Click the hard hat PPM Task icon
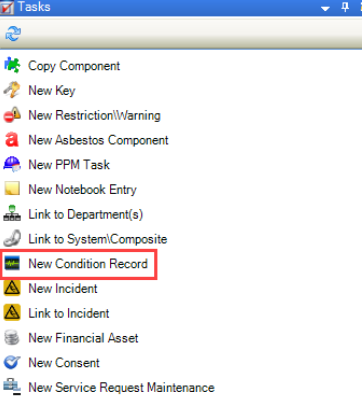Viewport: 362px width, 401px height. click(x=12, y=164)
